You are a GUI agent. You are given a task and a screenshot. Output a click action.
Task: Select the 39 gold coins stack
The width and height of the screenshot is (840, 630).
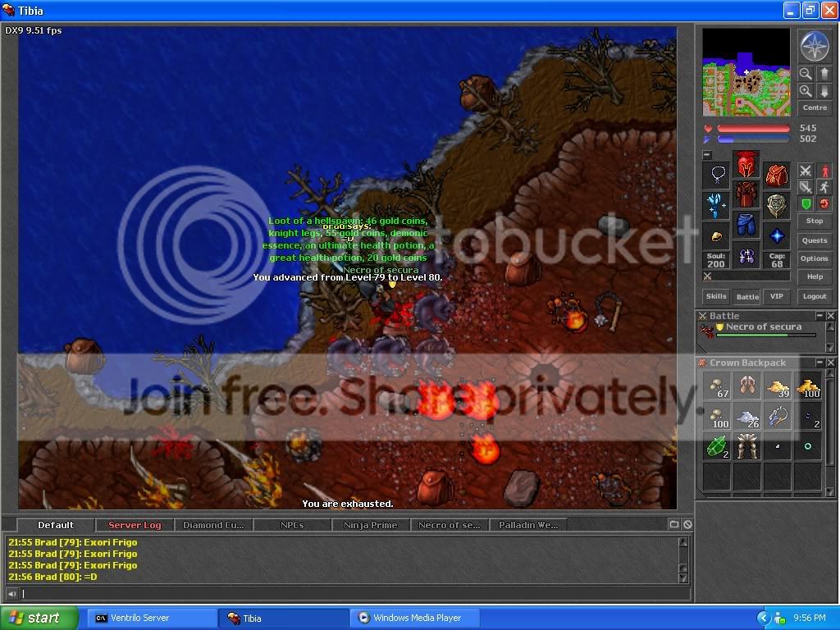(778, 386)
